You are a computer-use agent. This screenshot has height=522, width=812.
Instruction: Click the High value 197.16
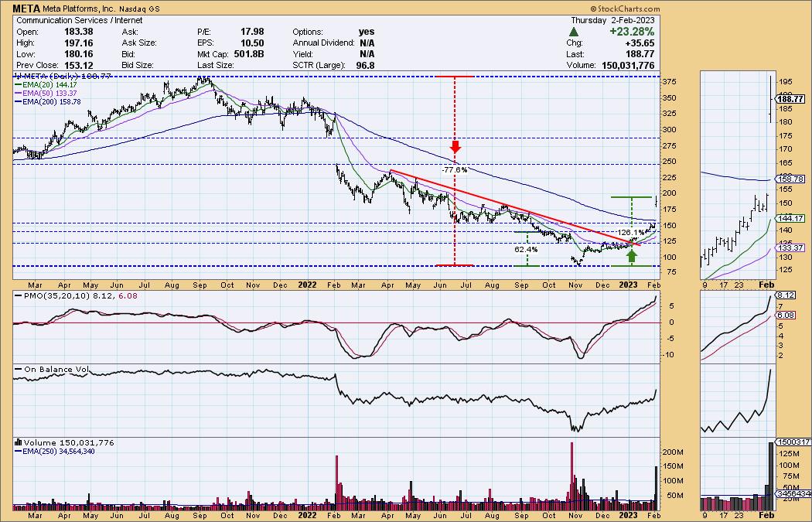79,43
